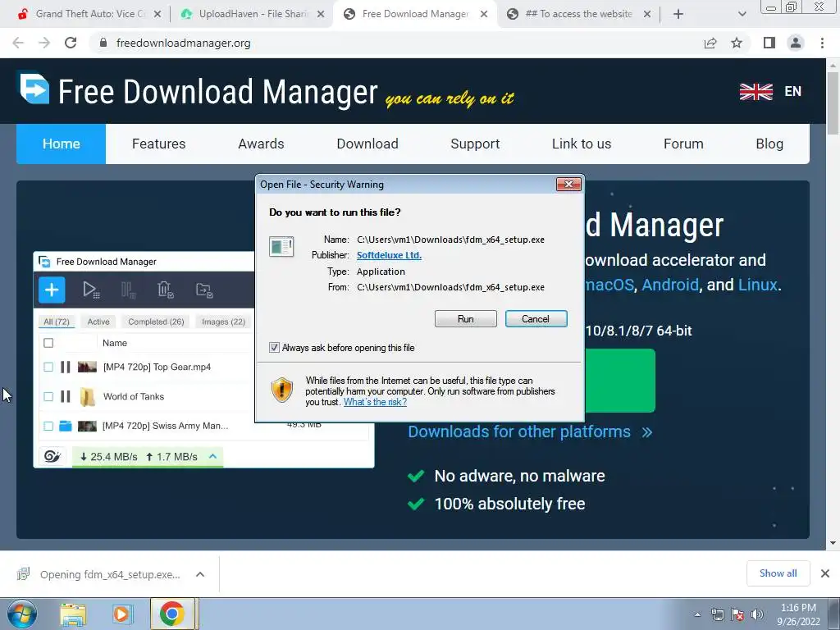Open the Chrome three-dot menu

click(822, 43)
